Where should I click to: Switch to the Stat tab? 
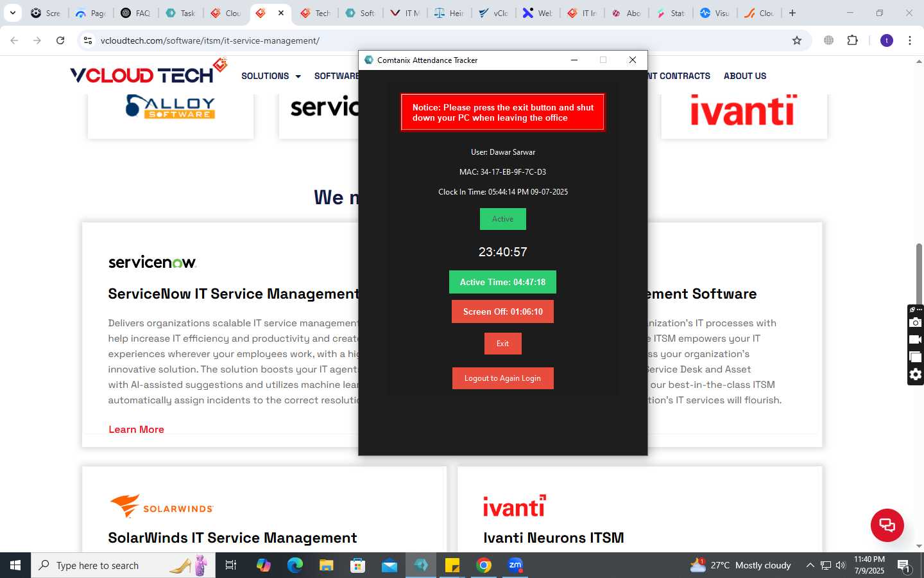pos(671,13)
